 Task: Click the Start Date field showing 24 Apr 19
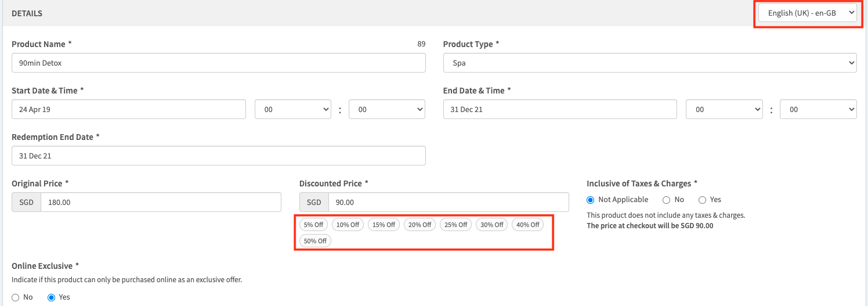pos(128,109)
